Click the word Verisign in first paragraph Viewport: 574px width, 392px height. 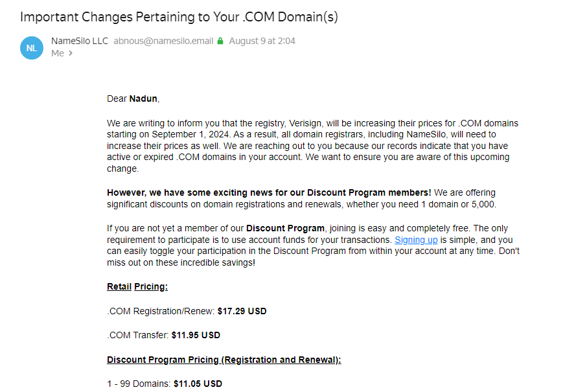(305, 123)
